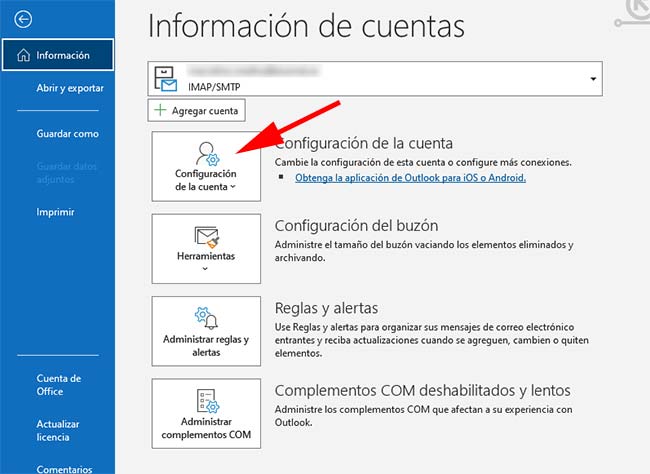Click Complementos COM deshabilitados y lentos heading

pos(423,390)
